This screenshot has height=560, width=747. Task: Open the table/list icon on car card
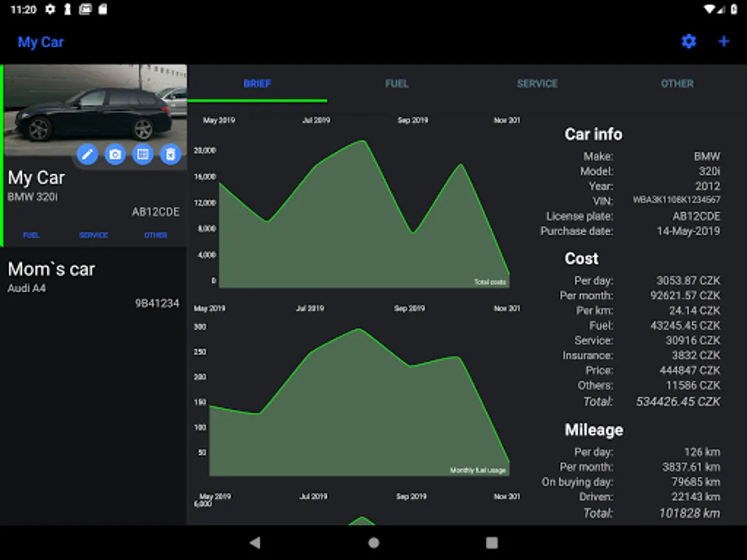[x=143, y=154]
